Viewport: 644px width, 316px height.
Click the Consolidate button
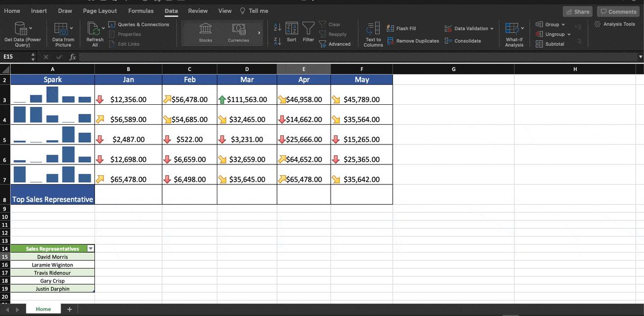463,41
